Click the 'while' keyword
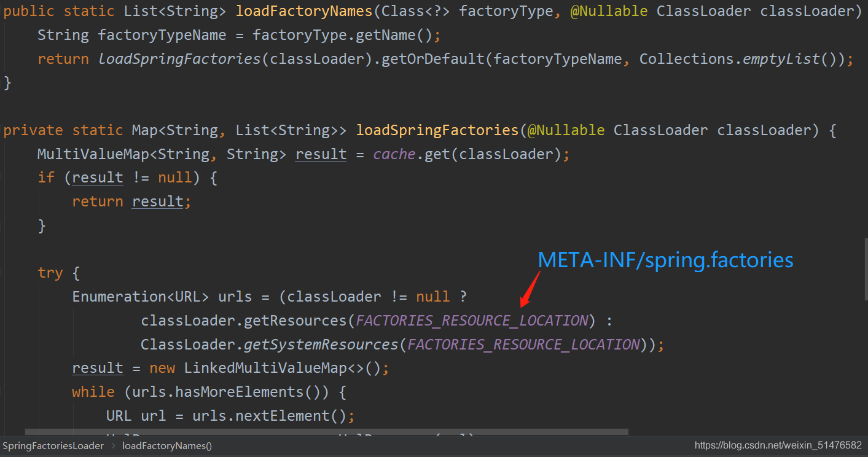Viewport: 868px width, 457px height. coord(93,392)
